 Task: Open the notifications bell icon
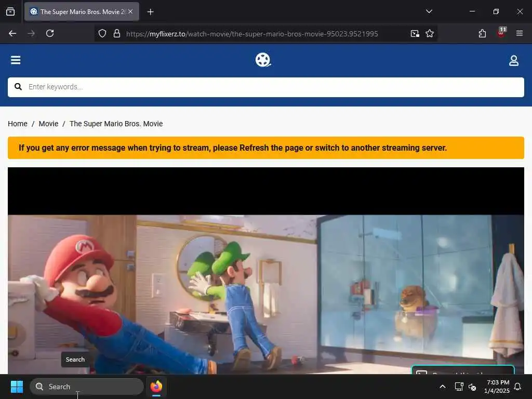(518, 387)
